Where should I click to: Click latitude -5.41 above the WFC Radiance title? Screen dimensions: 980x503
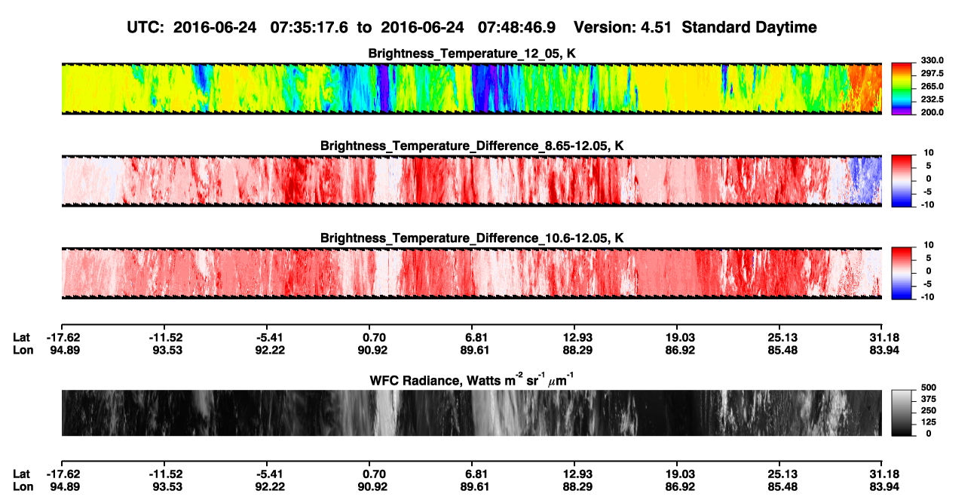point(268,337)
